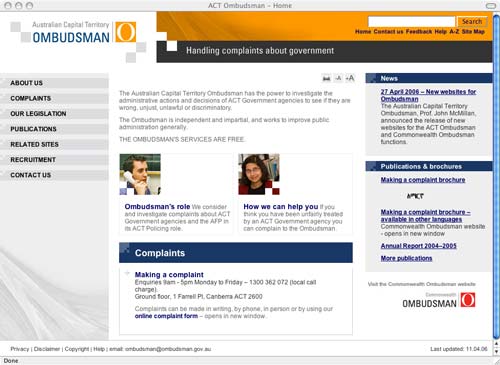Click woman with glasses thumbnail
The width and height of the screenshot is (500, 365).
pos(259,174)
